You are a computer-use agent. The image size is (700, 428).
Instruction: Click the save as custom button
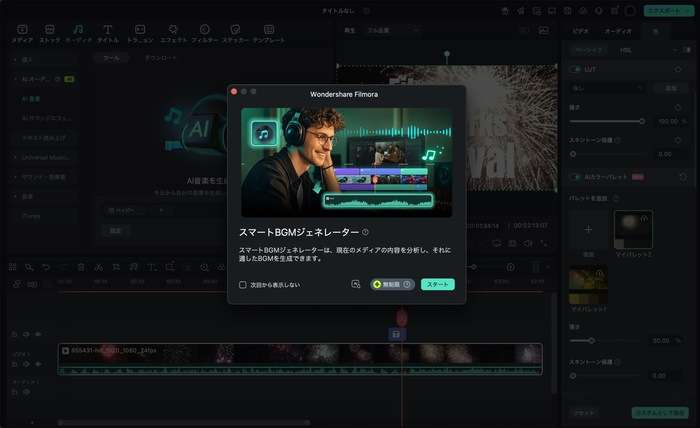click(x=660, y=413)
